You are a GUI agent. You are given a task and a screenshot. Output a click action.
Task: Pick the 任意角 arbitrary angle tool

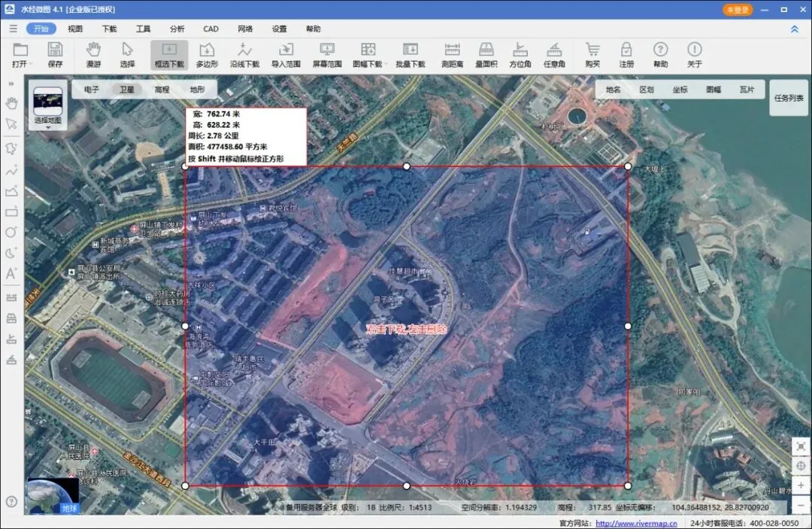pyautogui.click(x=554, y=55)
